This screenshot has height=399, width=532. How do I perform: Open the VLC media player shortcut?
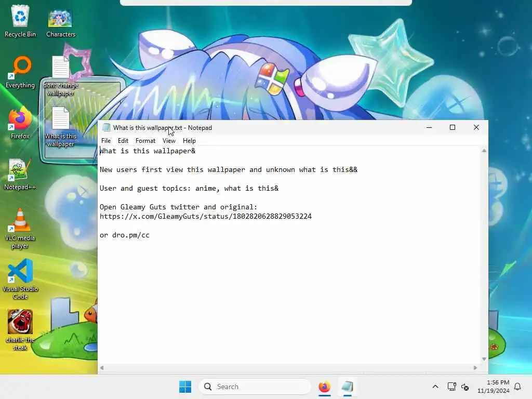click(x=20, y=229)
